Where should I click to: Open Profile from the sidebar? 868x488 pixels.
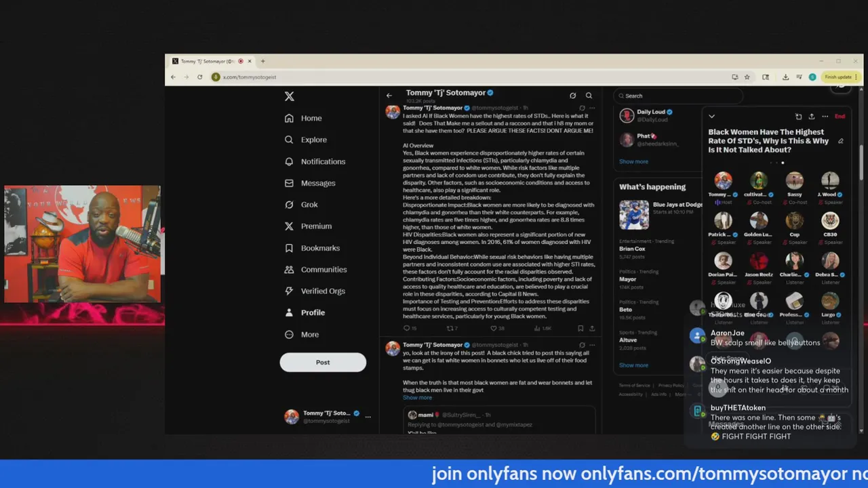[304, 312]
